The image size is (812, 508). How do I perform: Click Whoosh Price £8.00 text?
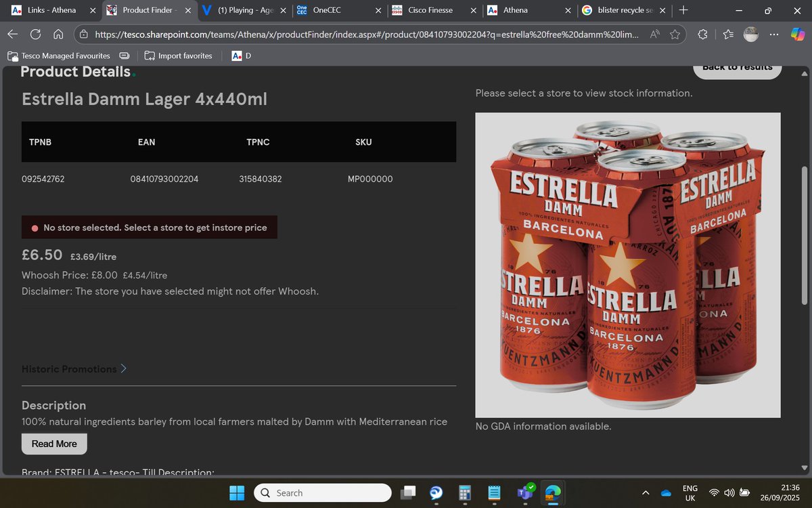pos(70,276)
